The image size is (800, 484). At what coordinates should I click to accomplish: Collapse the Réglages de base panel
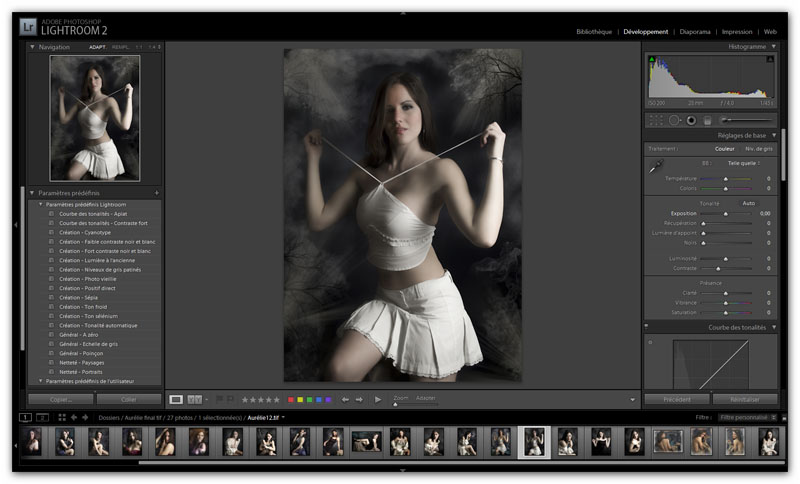pos(773,135)
